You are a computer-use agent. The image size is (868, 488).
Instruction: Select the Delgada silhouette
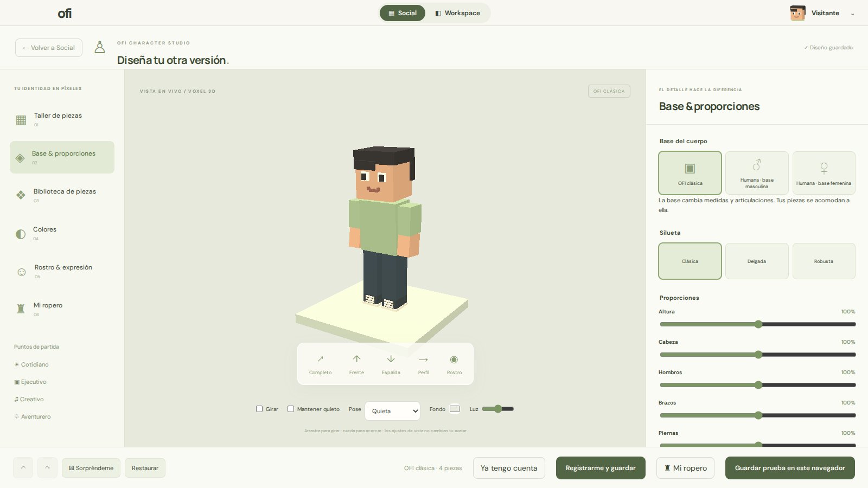757,261
